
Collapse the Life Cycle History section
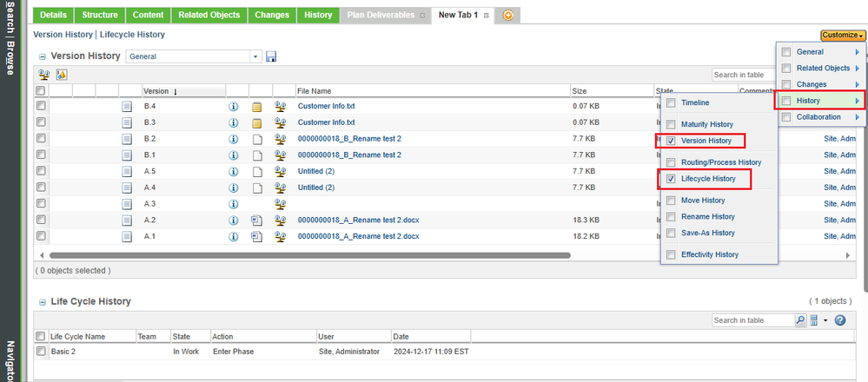42,302
